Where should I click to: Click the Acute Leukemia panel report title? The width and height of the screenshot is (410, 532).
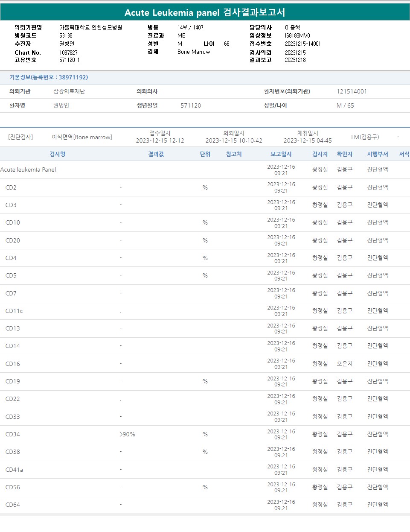click(x=205, y=12)
